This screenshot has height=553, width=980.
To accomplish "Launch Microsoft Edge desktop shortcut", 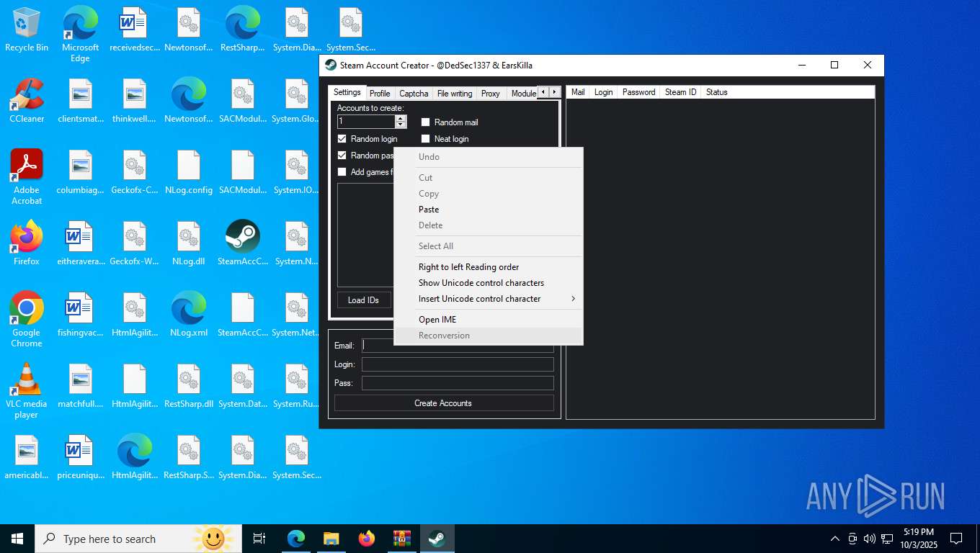I will coord(81,34).
